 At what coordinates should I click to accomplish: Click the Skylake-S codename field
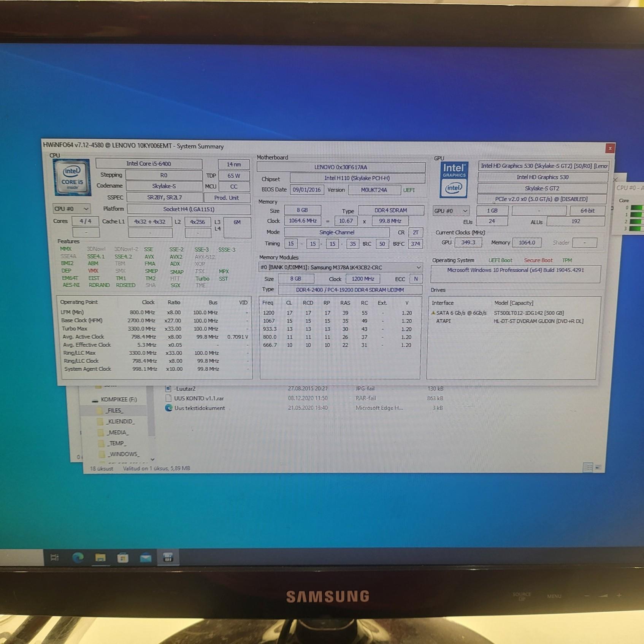[164, 186]
